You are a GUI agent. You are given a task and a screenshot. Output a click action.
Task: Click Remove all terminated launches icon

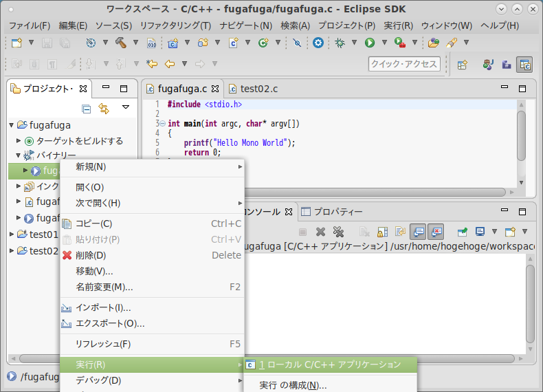(338, 232)
